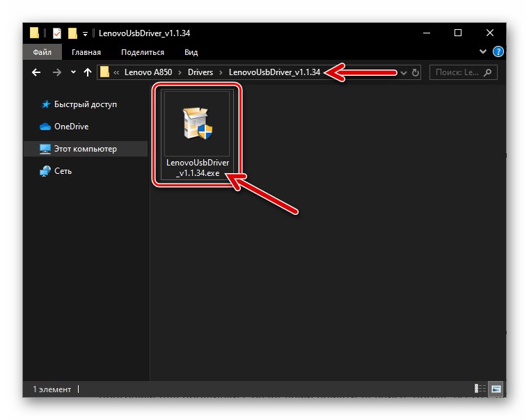Viewport: 529px width, 420px height.
Task: Select Сеть in the navigation pane
Action: [x=86, y=171]
